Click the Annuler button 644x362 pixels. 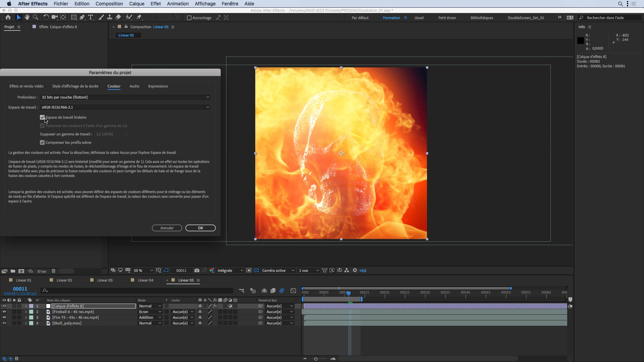[167, 228]
